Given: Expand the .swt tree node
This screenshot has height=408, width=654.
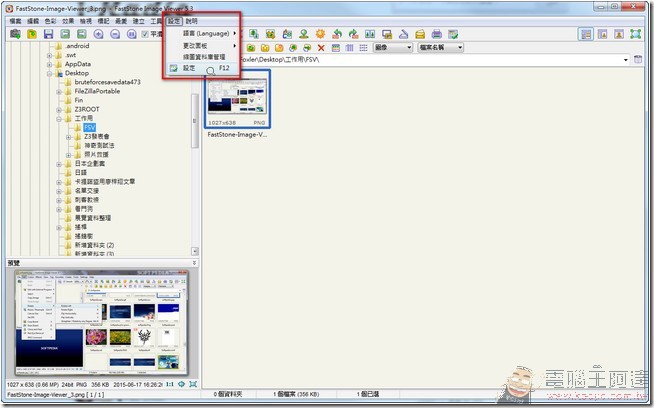Looking at the screenshot, I should pyautogui.click(x=50, y=55).
